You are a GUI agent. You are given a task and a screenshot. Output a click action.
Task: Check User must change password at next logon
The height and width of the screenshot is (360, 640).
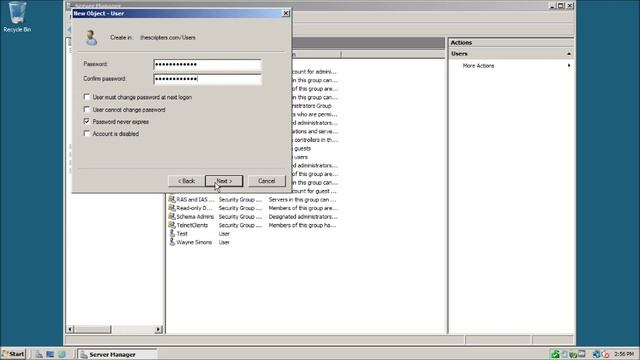pyautogui.click(x=87, y=97)
